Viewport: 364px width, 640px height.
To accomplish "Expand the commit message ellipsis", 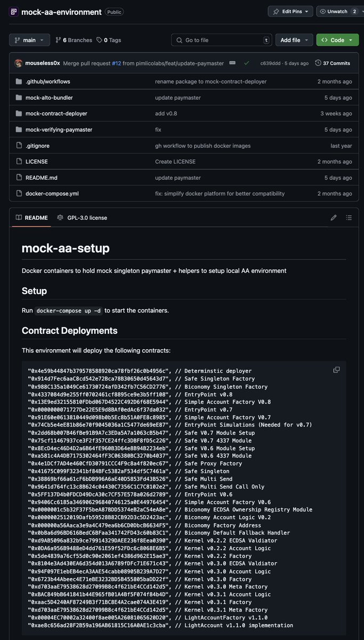I will (232, 63).
